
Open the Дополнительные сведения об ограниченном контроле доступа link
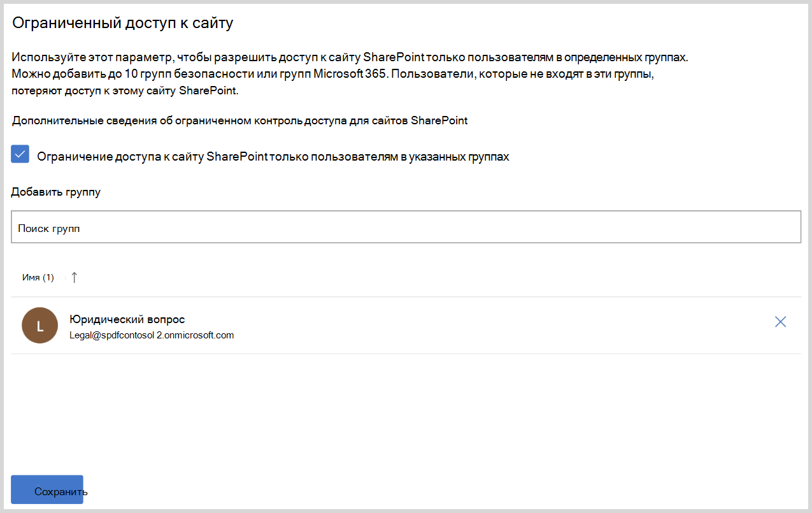pos(240,120)
